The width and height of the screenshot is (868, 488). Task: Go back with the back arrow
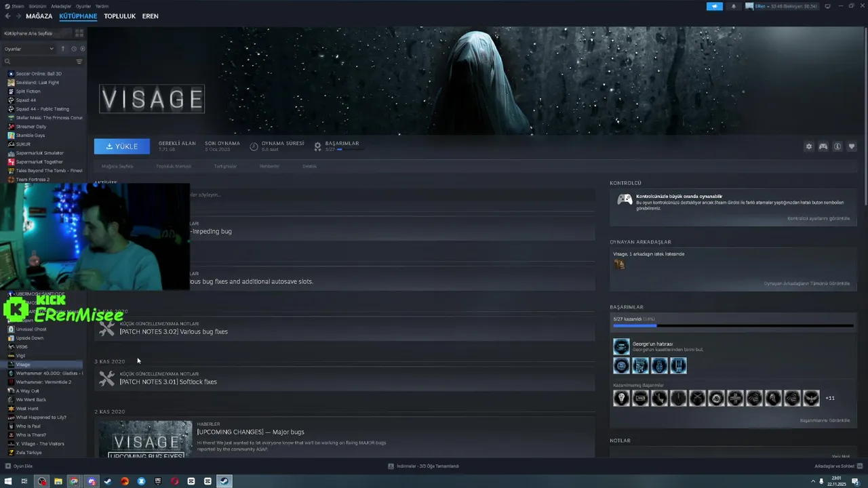point(7,16)
